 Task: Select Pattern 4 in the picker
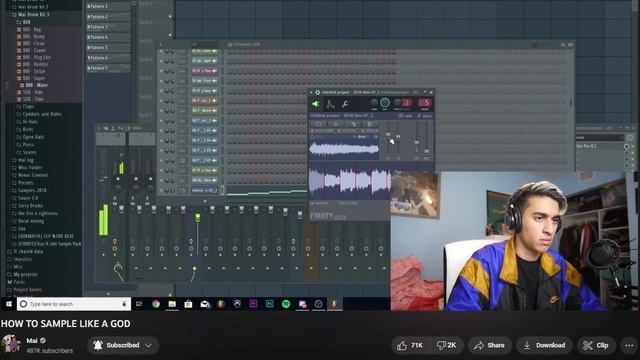coord(108,37)
